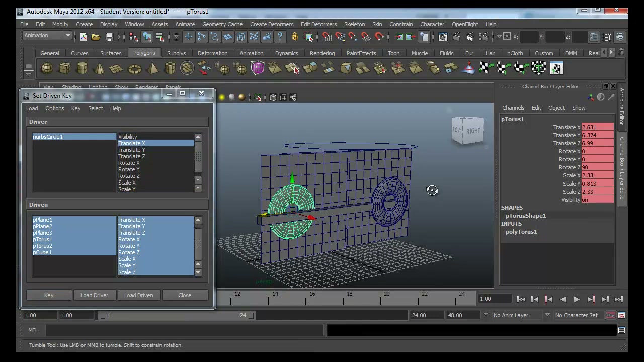Screen dimensions: 644x362
Task: Click the MEL command line input
Action: coord(184,330)
